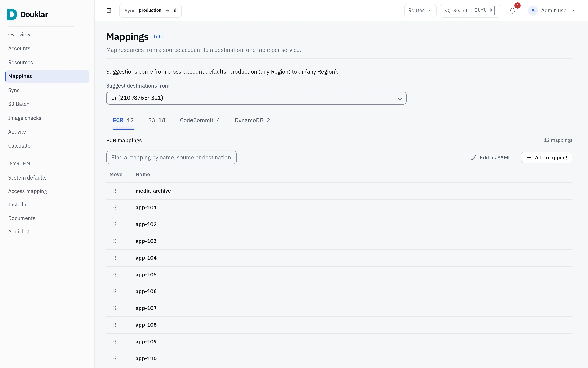Screen dimensions: 588x368
Task: Grab the app-104 drag handle
Action: coord(115,258)
